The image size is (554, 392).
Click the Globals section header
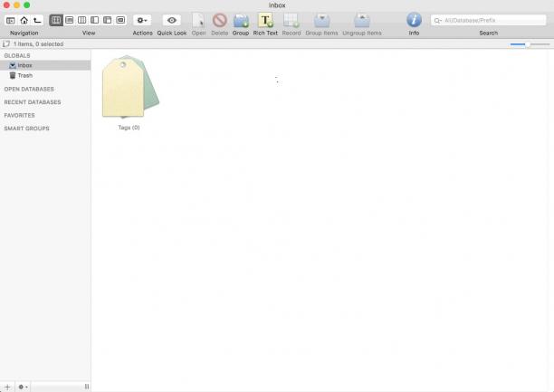[x=17, y=56]
